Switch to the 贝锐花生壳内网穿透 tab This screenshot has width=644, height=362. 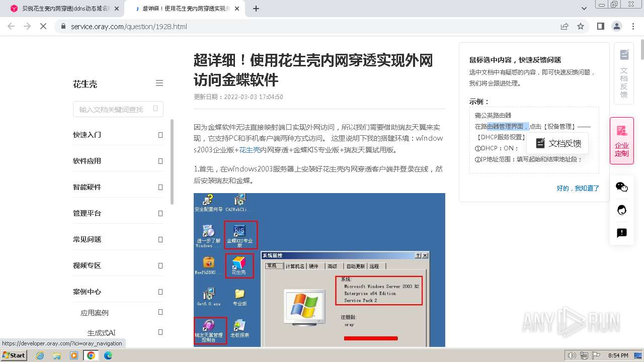click(65, 9)
